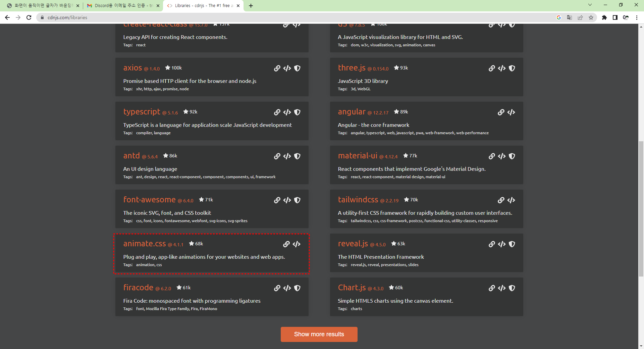Open the firacode library page
644x349 pixels.
pyautogui.click(x=138, y=288)
